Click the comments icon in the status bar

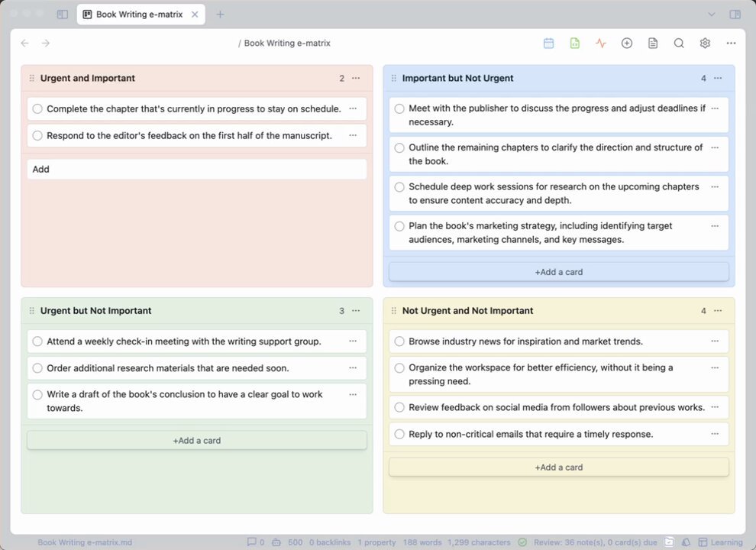click(252, 542)
